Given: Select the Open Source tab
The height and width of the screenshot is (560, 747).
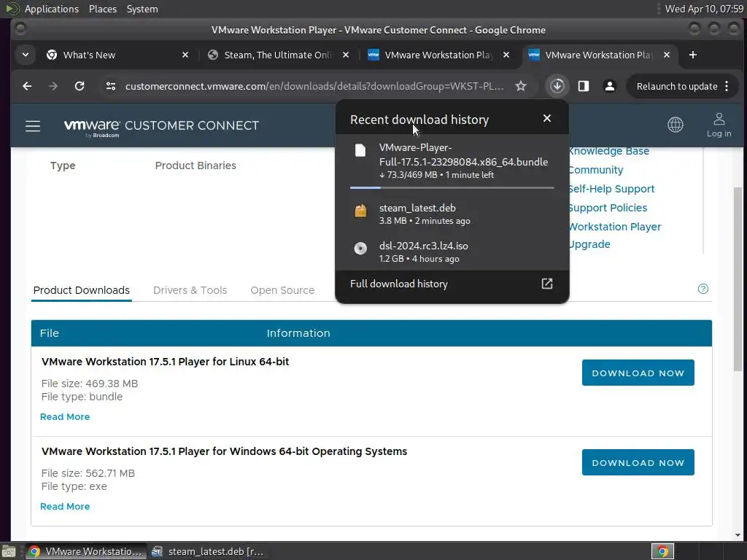Looking at the screenshot, I should point(282,290).
